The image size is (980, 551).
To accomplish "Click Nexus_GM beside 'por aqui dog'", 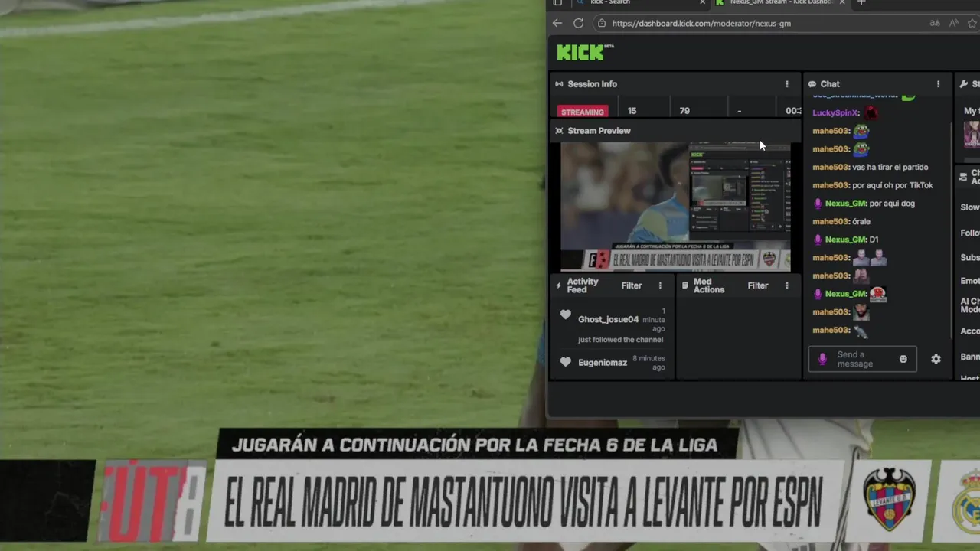I will point(846,204).
